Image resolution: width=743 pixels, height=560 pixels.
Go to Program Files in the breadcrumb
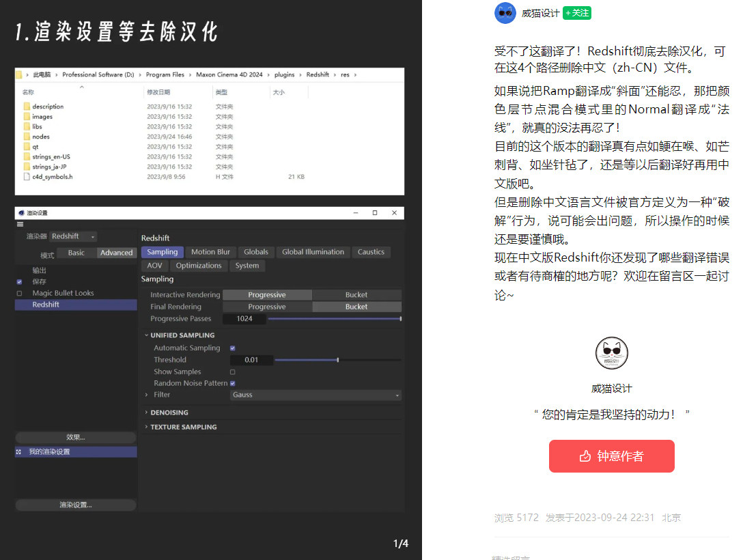pos(165,74)
